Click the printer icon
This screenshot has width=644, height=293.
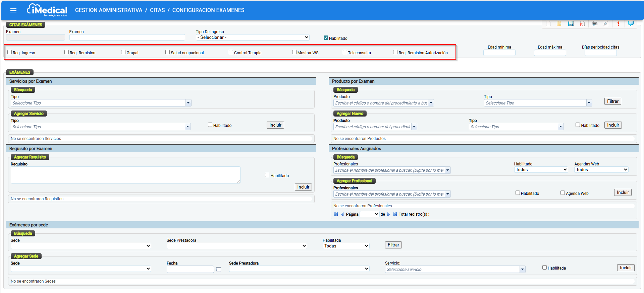coord(594,23)
